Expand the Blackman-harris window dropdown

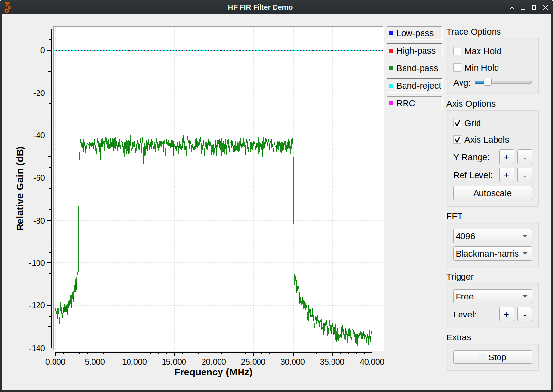click(492, 254)
